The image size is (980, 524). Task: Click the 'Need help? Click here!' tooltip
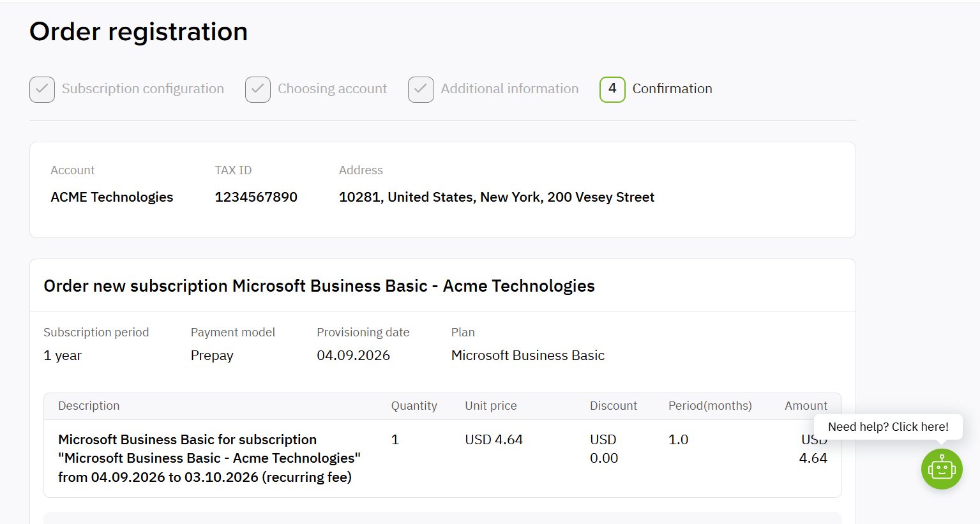pos(888,427)
